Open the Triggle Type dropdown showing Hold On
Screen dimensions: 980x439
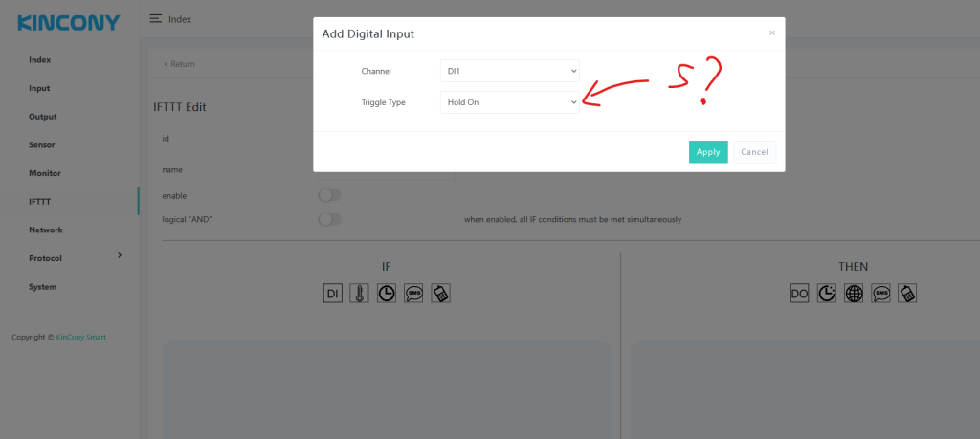[x=509, y=101]
